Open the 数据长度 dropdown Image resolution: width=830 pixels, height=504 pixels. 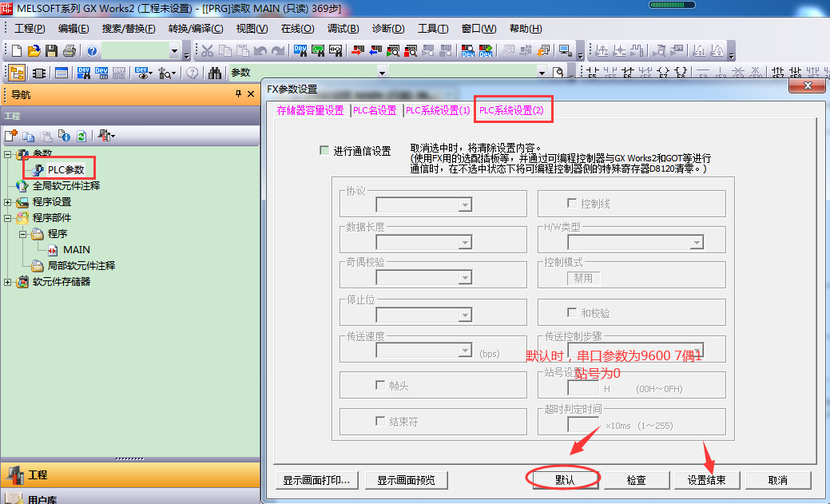465,242
